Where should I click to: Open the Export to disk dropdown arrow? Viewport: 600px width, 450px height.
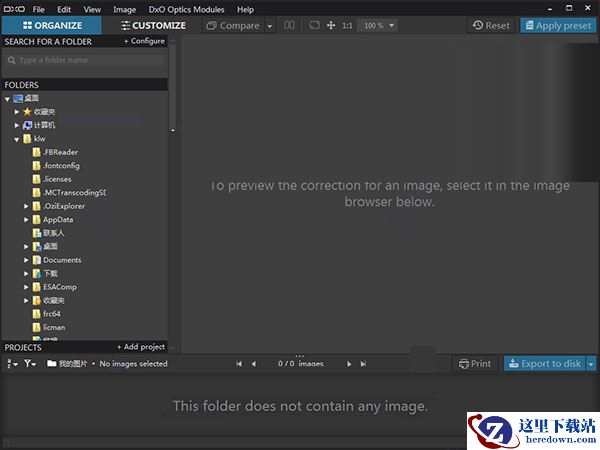pyautogui.click(x=591, y=364)
